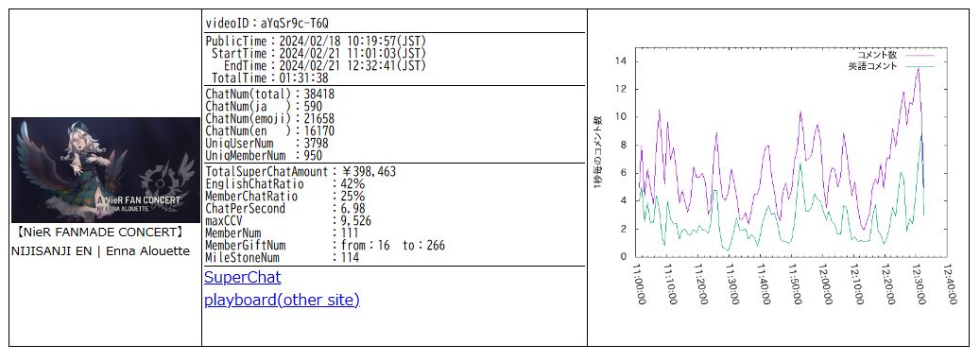
Task: Click the EndTime 2024/02/21 12:32:41 line
Action: tap(325, 66)
